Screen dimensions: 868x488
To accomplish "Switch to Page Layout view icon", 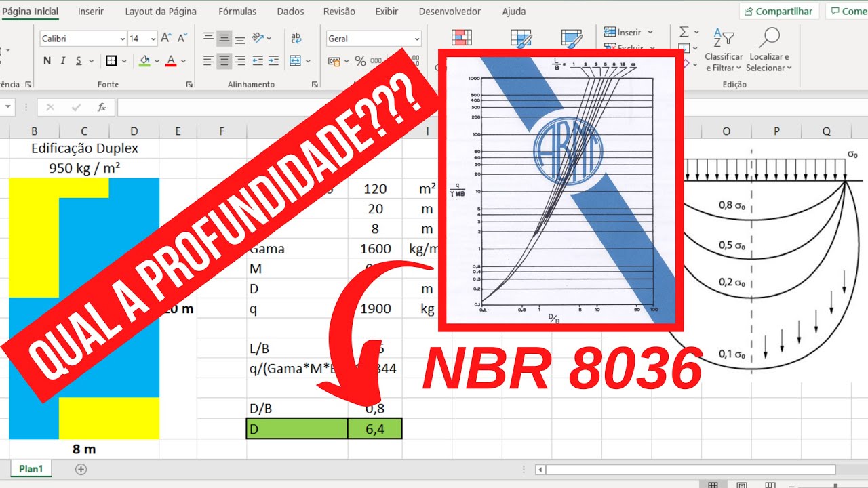I will 743,485.
